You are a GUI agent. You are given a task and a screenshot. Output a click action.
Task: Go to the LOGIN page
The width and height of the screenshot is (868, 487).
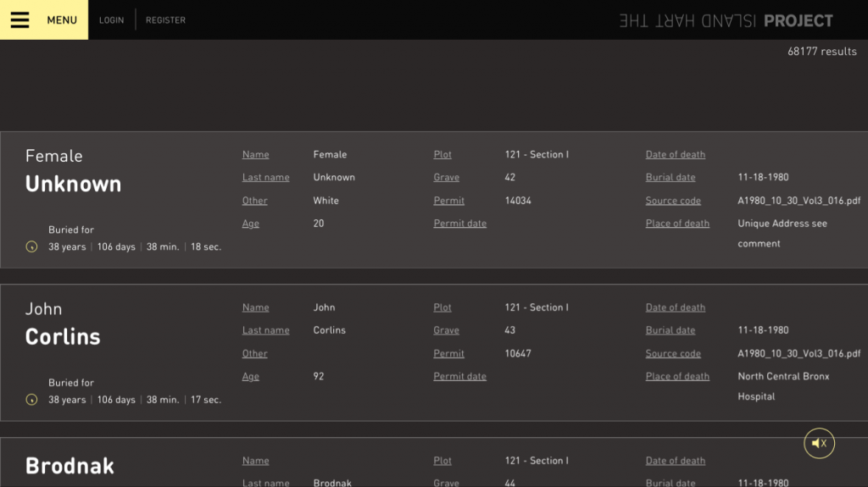[x=111, y=20]
